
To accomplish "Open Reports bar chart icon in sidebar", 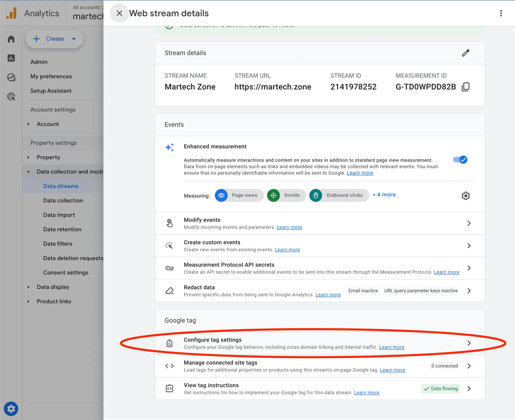I will coord(11,58).
